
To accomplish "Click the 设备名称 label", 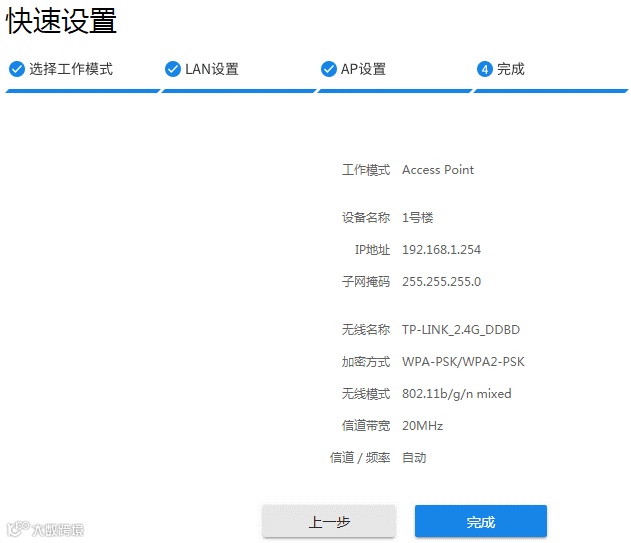I will [366, 218].
